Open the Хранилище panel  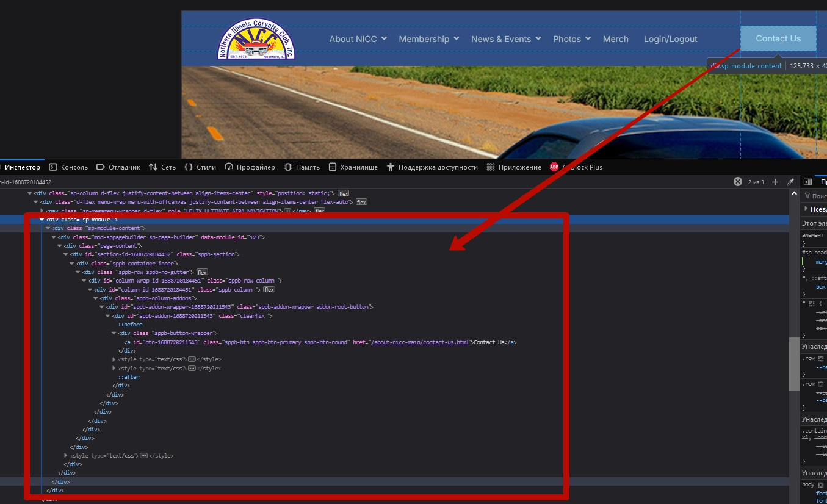coord(353,167)
